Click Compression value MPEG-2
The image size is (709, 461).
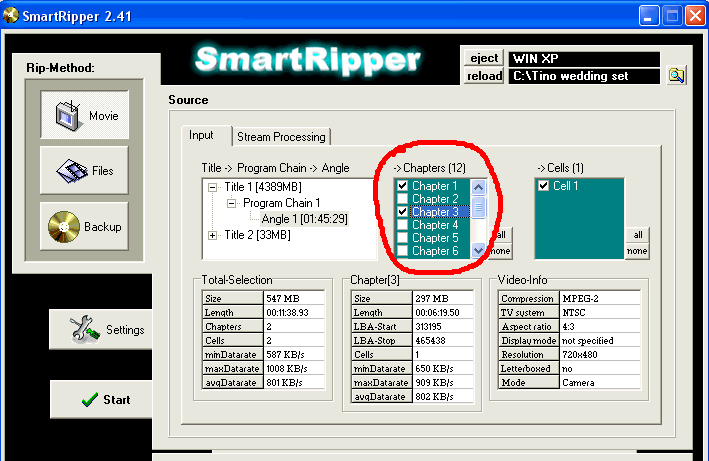(x=600, y=298)
